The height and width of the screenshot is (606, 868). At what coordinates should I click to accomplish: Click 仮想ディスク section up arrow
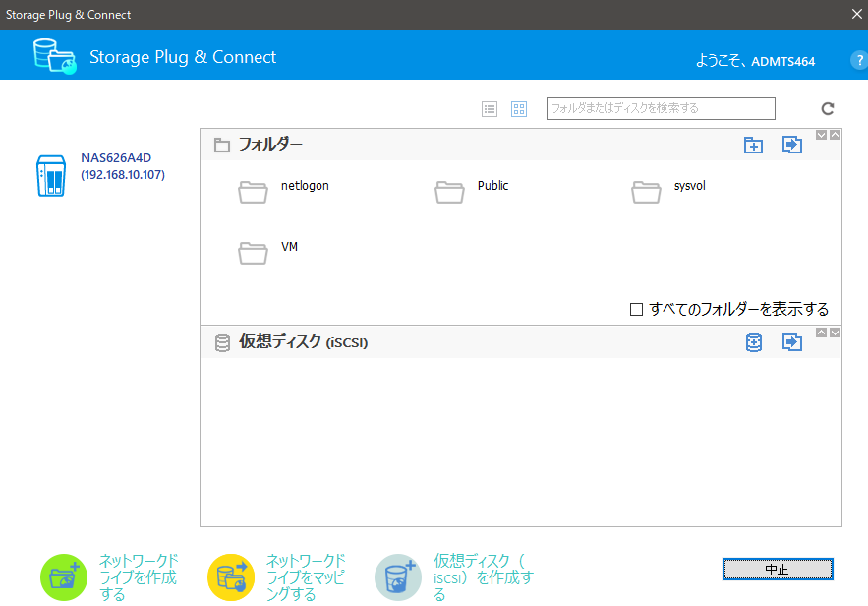coord(822,333)
